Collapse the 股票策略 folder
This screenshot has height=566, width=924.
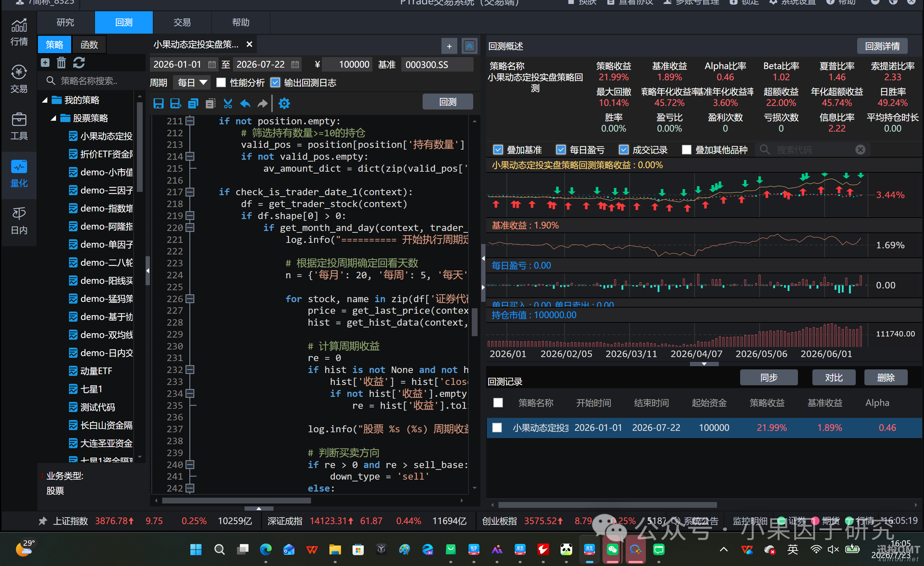click(53, 118)
